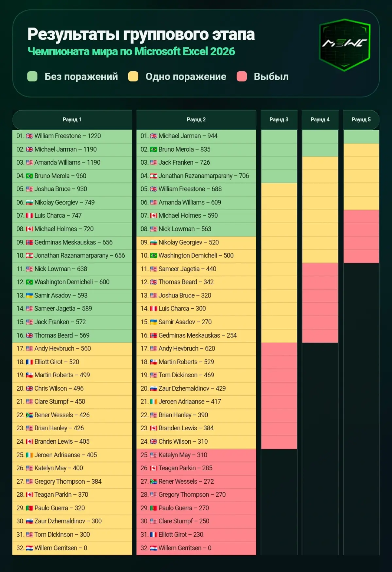Viewport: 392px width, 572px height.
Task: Click the UK flag beside 'William Freestone – 1220'
Action: [29, 136]
